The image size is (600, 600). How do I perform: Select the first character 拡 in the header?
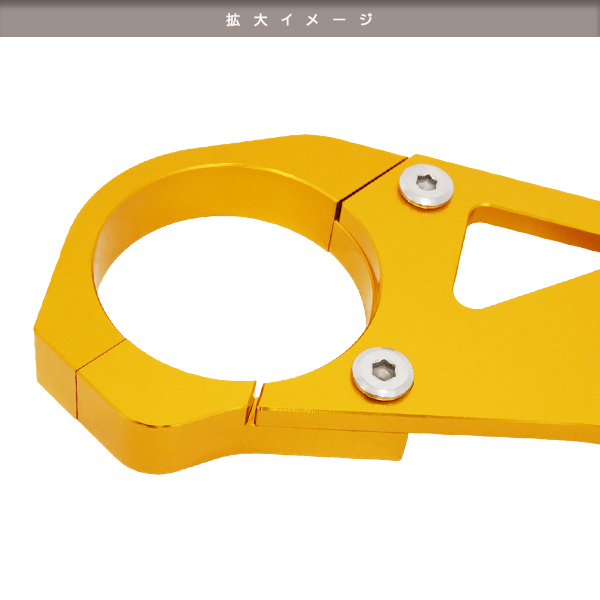[x=233, y=19]
